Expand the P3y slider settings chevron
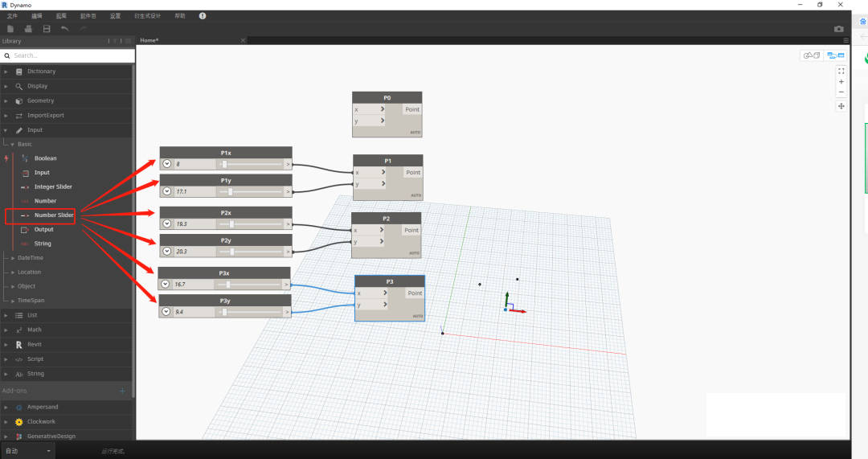The image size is (868, 459). tap(166, 312)
